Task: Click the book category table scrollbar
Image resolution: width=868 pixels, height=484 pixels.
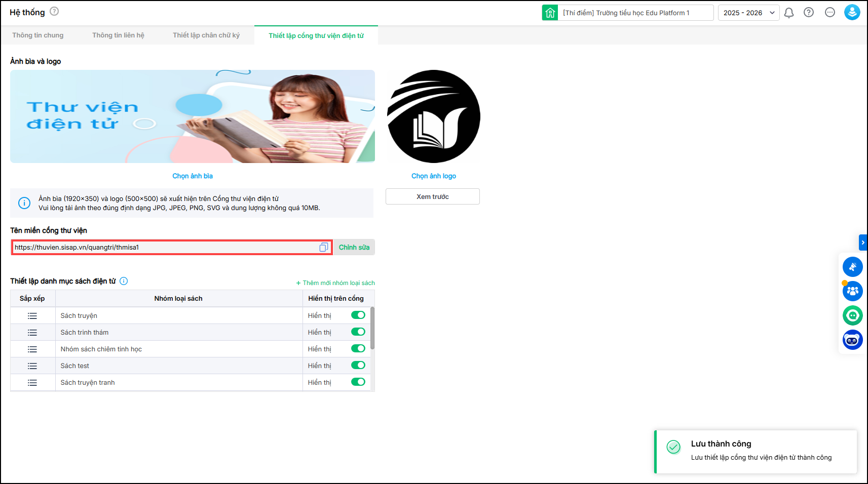Action: [372, 328]
